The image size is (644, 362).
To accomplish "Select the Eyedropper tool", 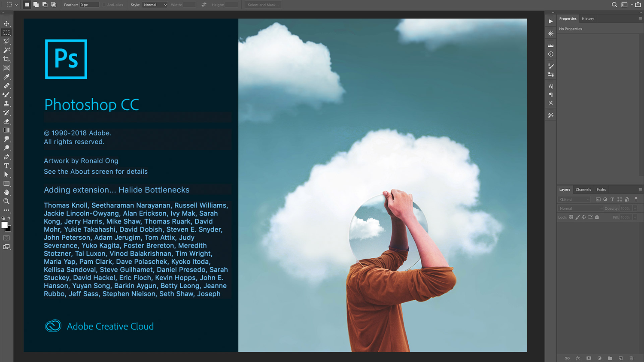I will click(x=6, y=77).
